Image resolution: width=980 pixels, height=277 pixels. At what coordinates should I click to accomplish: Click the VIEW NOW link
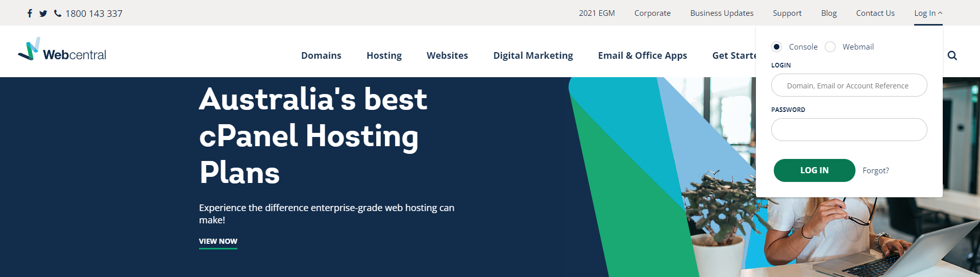tap(218, 241)
